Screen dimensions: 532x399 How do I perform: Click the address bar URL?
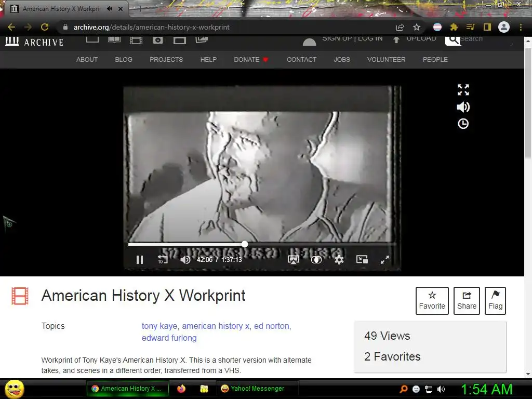point(151,27)
